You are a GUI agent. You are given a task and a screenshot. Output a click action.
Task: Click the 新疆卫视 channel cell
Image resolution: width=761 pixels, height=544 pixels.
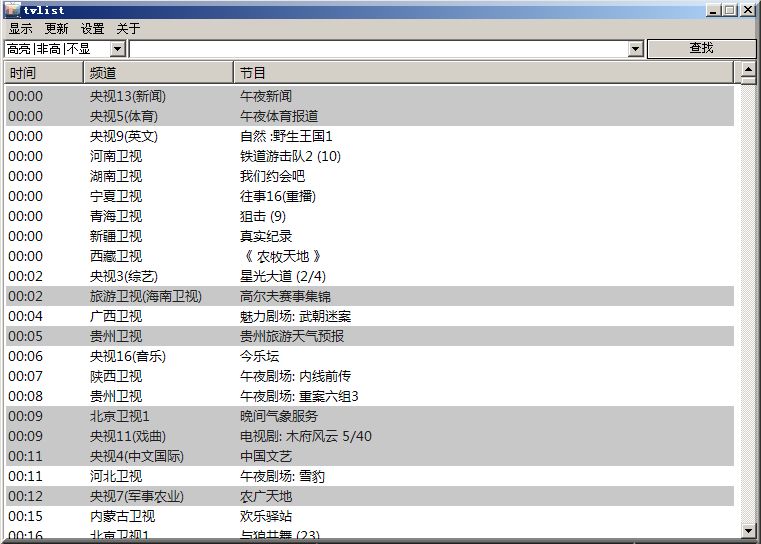[x=116, y=236]
